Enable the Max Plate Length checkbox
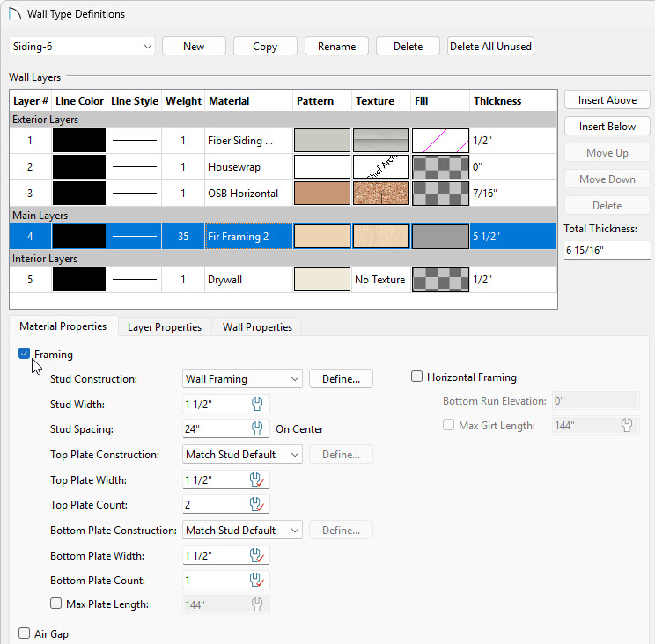 pos(55,604)
